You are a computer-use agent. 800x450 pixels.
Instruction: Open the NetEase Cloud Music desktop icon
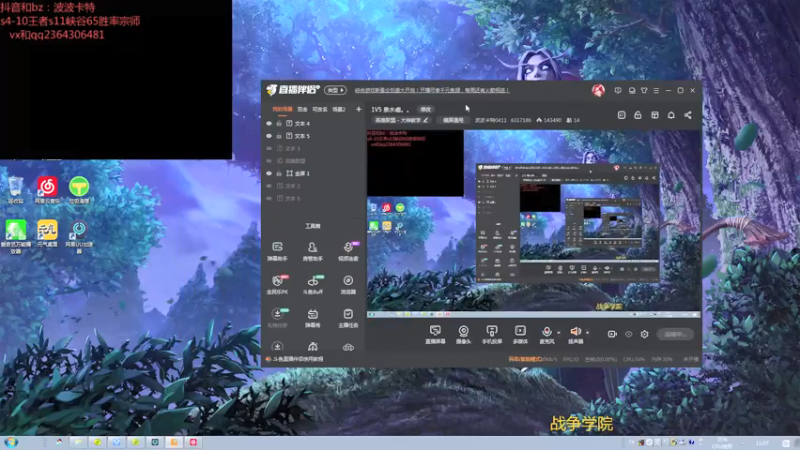[47, 190]
